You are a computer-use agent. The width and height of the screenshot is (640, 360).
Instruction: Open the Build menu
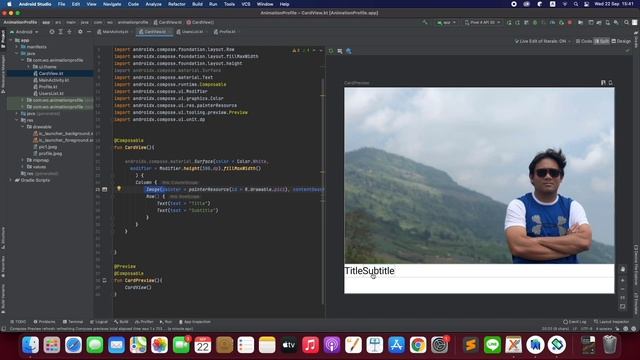point(198,4)
